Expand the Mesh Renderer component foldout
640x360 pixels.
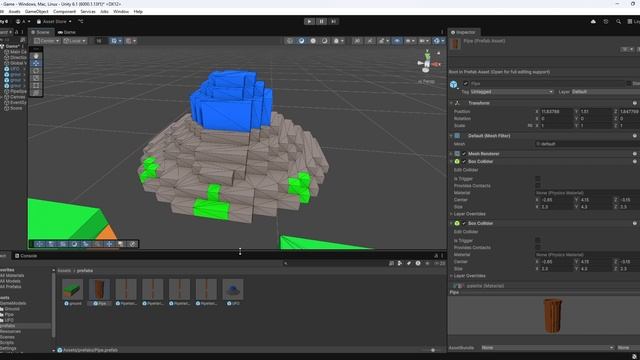(451, 154)
